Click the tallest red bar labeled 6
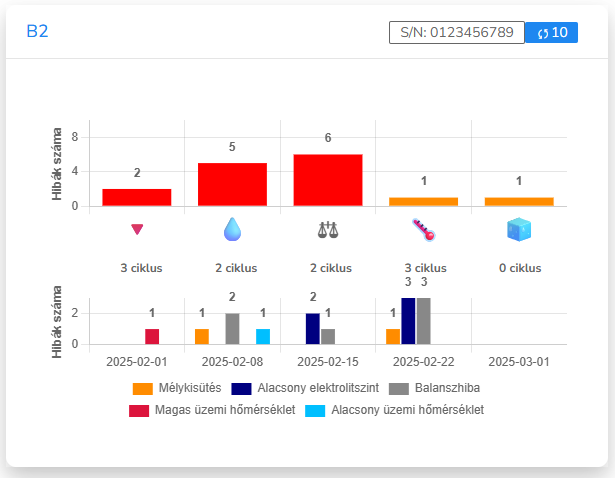 328,180
